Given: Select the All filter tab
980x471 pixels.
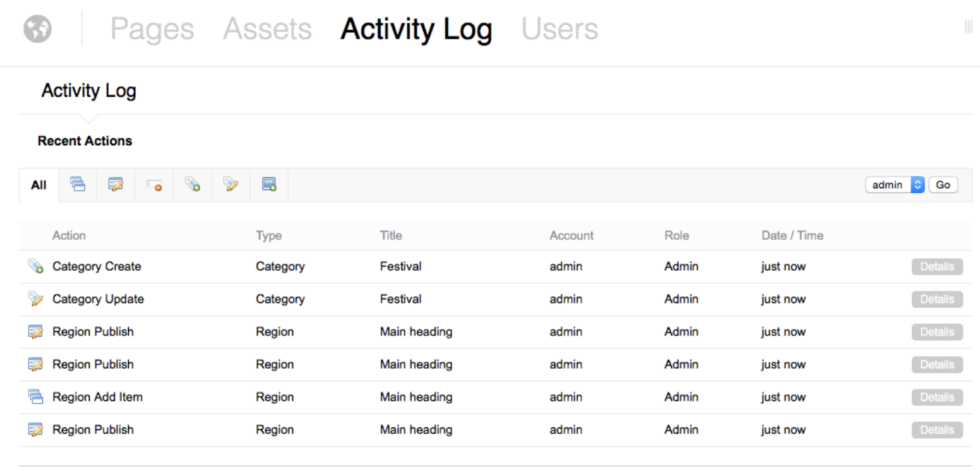Looking at the screenshot, I should click(39, 185).
